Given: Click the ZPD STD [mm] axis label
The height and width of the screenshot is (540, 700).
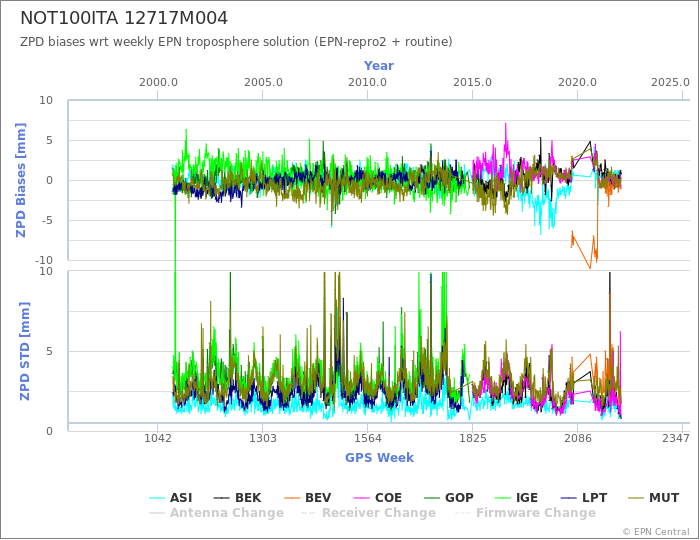Looking at the screenshot, I should tap(25, 351).
